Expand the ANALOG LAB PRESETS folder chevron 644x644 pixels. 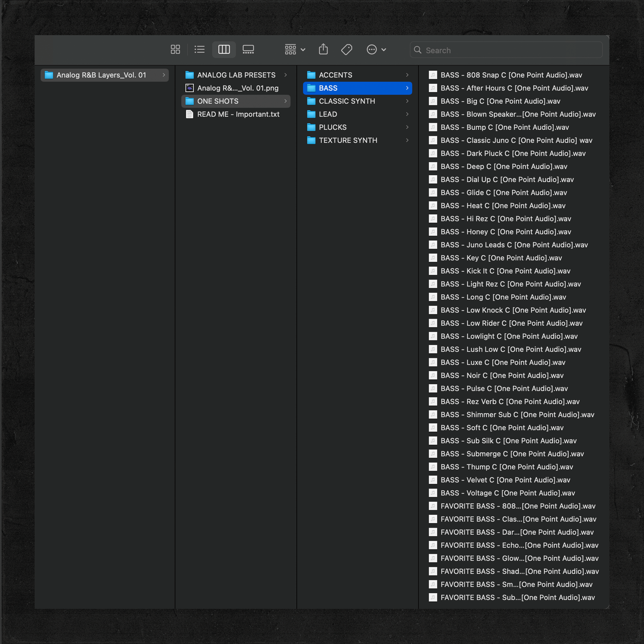[286, 75]
